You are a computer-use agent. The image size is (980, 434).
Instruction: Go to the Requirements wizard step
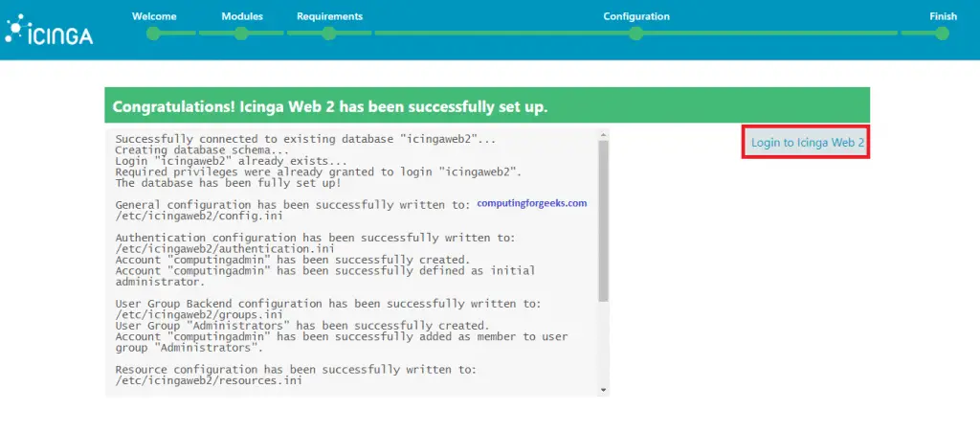pos(329,16)
